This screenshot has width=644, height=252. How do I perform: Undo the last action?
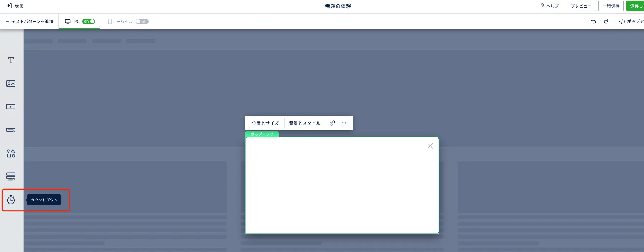coord(593,22)
